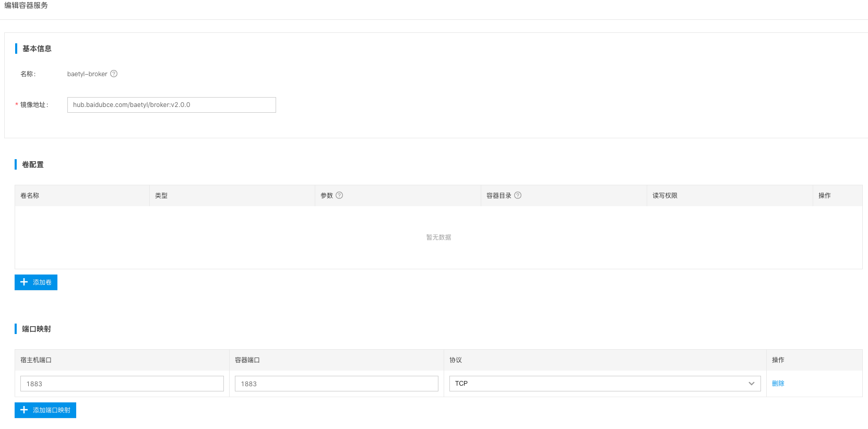The height and width of the screenshot is (429, 868).
Task: Click the baetyl-broker name text
Action: pyautogui.click(x=87, y=74)
